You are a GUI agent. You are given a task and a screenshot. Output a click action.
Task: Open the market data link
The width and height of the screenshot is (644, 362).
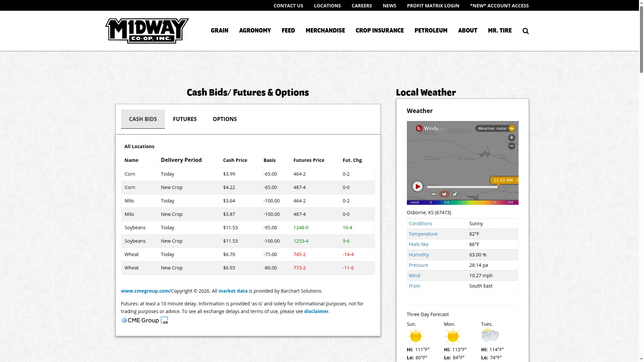(x=233, y=291)
